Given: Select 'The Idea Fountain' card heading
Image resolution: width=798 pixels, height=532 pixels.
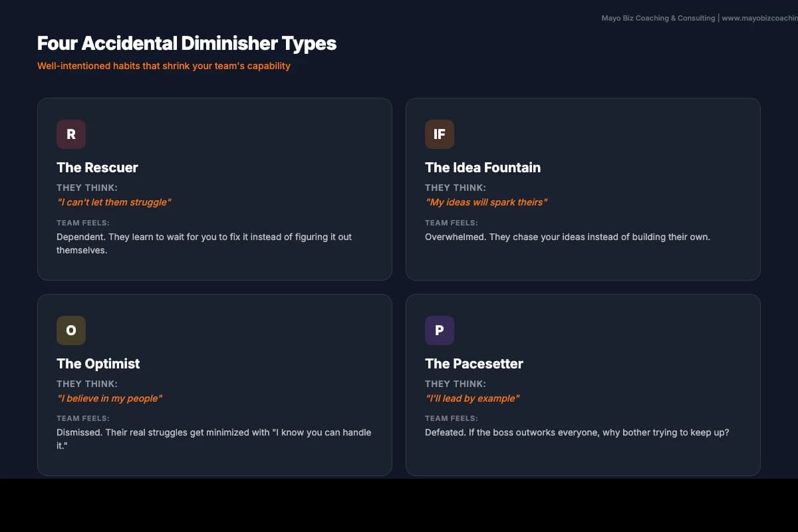Looking at the screenshot, I should pyautogui.click(x=483, y=168).
